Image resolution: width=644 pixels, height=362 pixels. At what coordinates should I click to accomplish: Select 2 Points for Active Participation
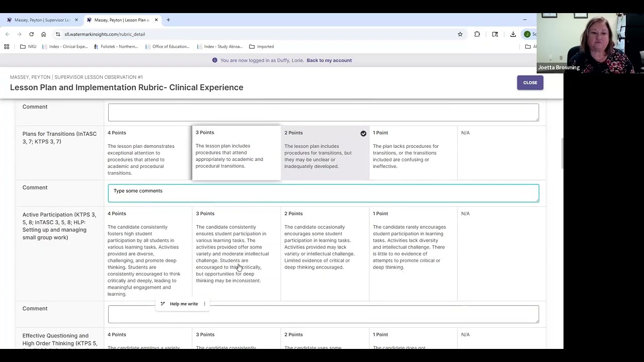[325, 254]
